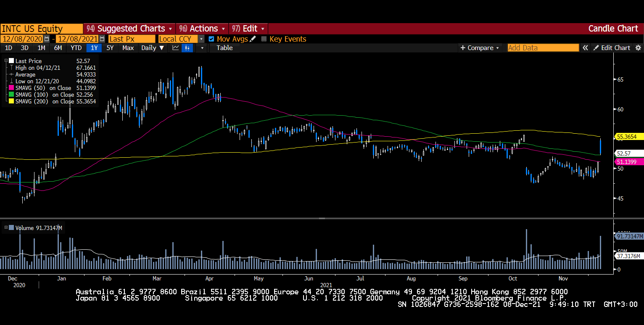This screenshot has height=325, width=644.
Task: Click the Average line marker icon
Action: (x=12, y=74)
